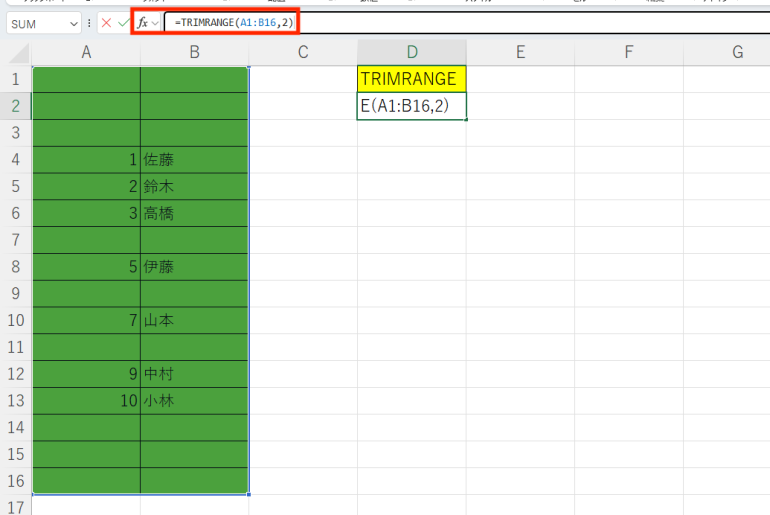The height and width of the screenshot is (515, 770).
Task: Click the yellow TRIMRANGE cell D1
Action: 411,79
